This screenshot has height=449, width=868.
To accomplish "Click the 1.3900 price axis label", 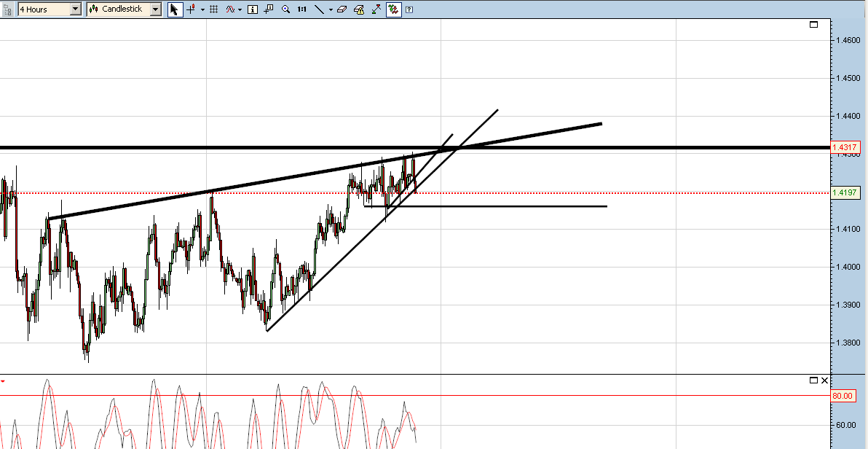I will click(x=848, y=305).
